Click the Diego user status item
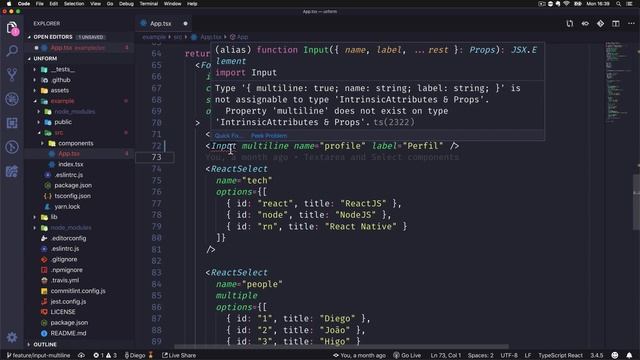Viewport: 640px width, 360px height. [138, 356]
